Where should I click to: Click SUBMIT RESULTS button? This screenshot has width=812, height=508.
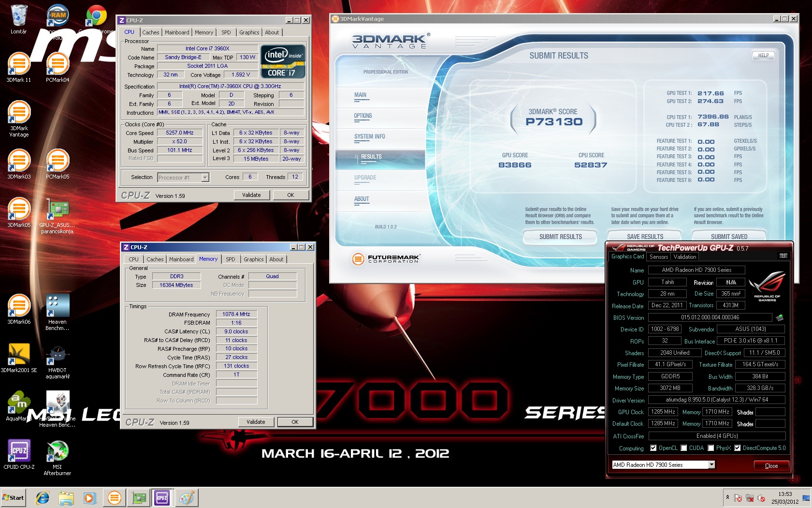tap(561, 236)
